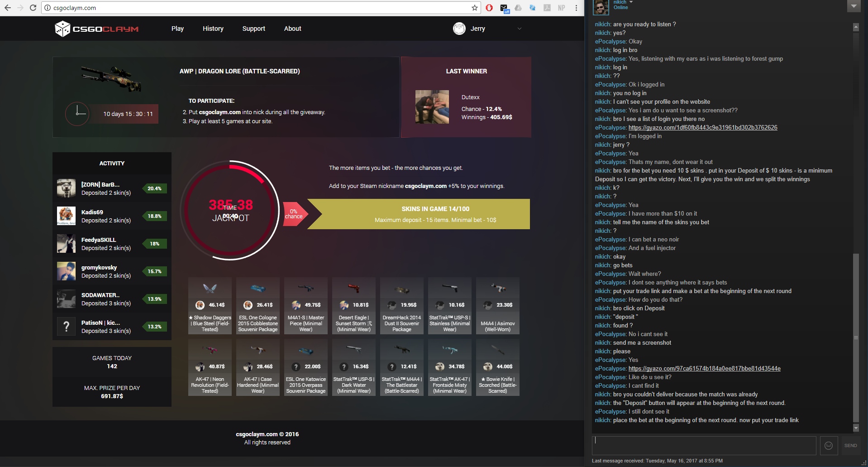Screen dimensions: 868x467
Task: Open the chat window options dropdown button
Action: (x=854, y=6)
